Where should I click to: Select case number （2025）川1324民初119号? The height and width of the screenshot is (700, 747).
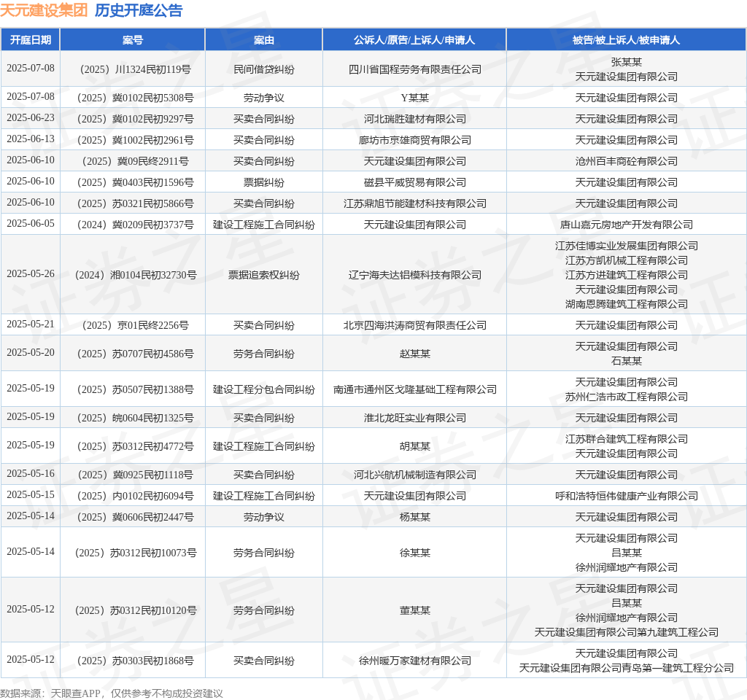click(133, 69)
